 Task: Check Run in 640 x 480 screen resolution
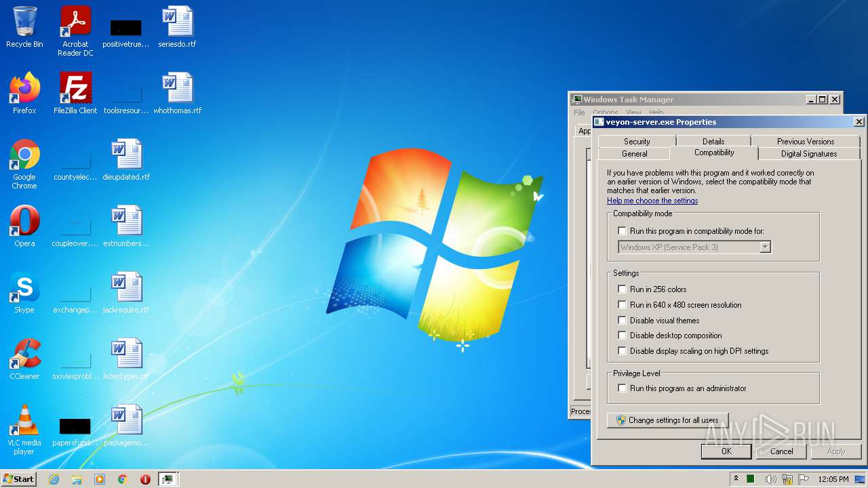point(622,305)
